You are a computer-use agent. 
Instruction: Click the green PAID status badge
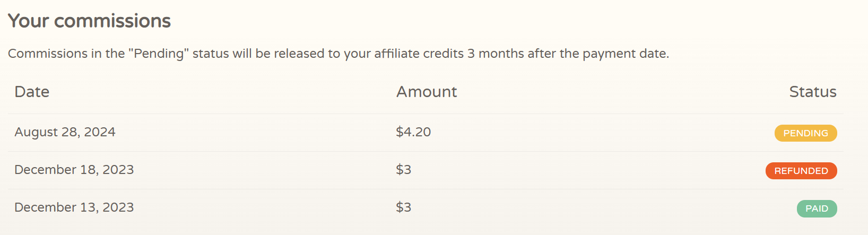(817, 208)
